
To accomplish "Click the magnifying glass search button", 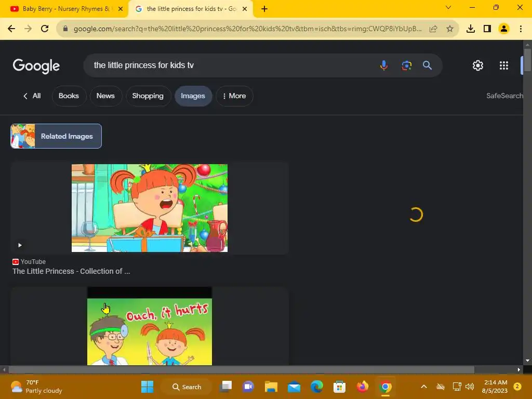I will 427,65.
